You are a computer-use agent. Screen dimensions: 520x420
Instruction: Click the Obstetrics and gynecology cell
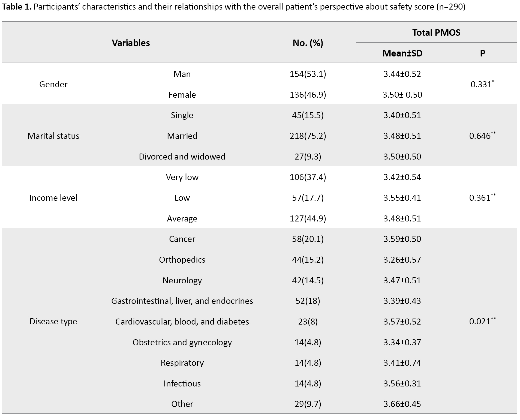click(x=182, y=342)
